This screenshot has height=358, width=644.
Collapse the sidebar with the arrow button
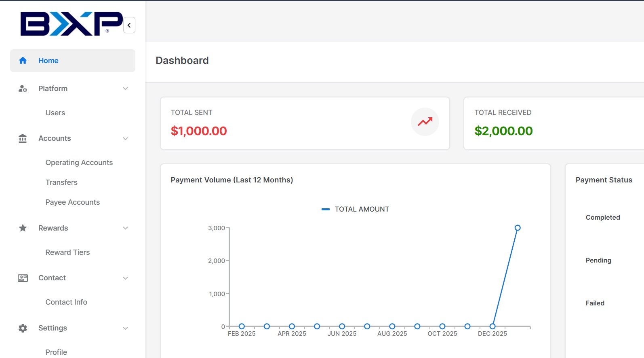coord(129,25)
